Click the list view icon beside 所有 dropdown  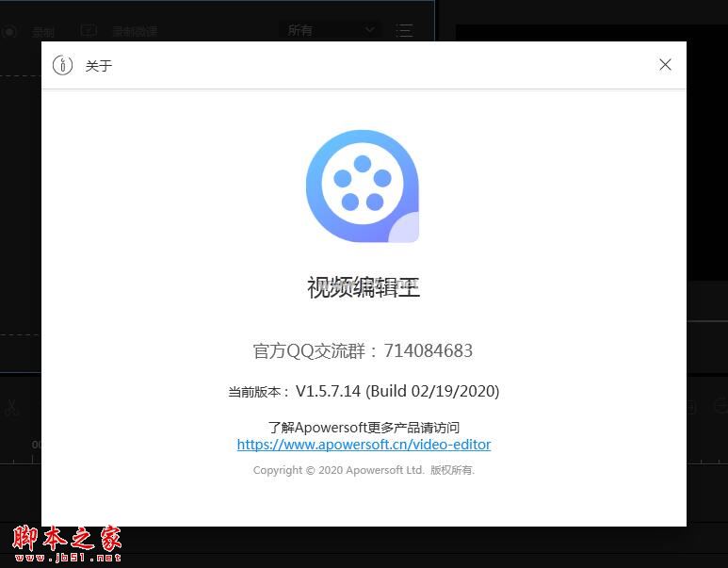(404, 31)
